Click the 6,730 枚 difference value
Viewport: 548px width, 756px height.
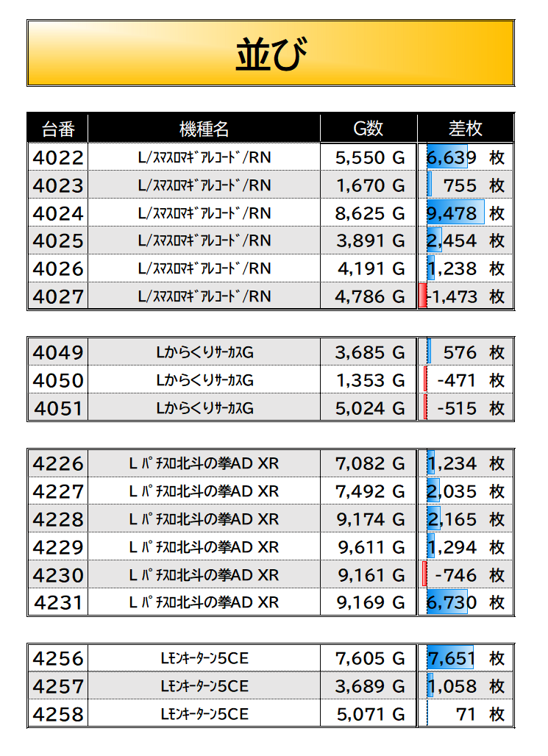pos(466,602)
